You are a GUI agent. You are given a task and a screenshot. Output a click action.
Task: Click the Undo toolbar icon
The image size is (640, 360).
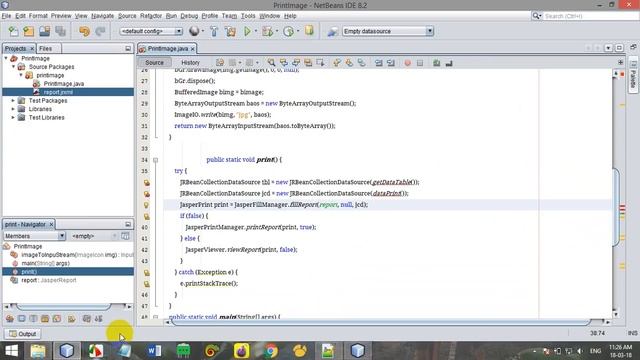(84, 31)
